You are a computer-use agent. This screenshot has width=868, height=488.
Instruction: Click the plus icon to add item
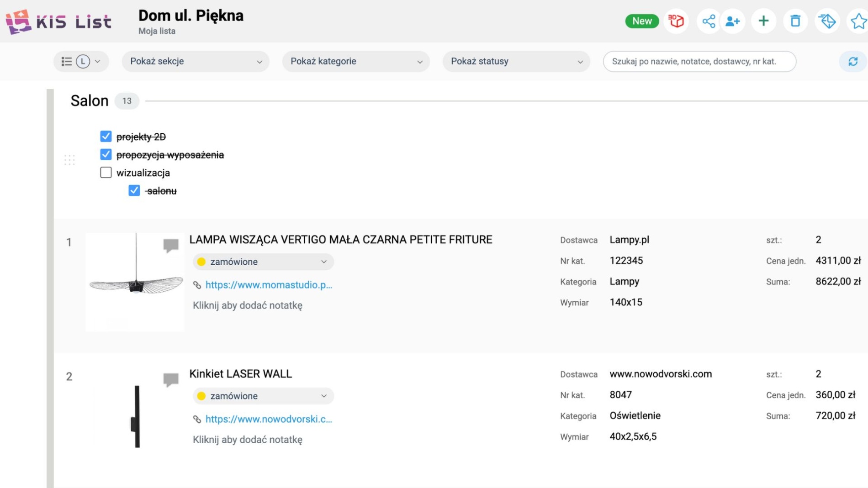pos(763,21)
